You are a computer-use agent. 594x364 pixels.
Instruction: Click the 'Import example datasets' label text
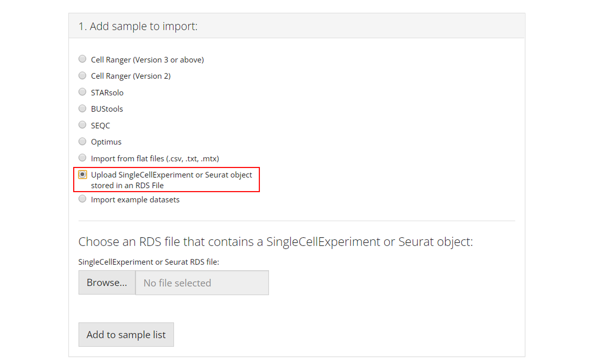(135, 200)
